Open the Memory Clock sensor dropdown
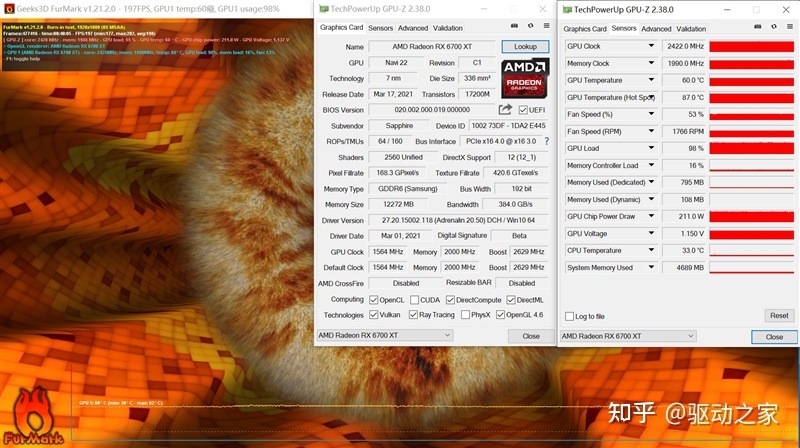 [651, 63]
